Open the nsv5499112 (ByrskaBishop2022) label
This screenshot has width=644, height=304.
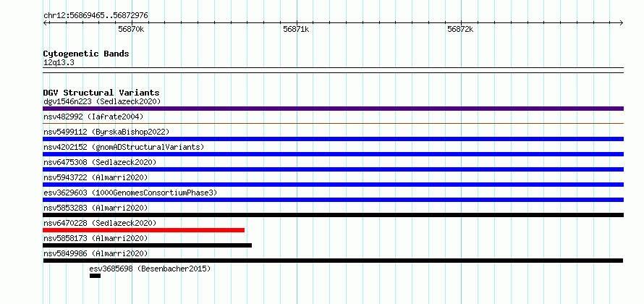point(106,132)
